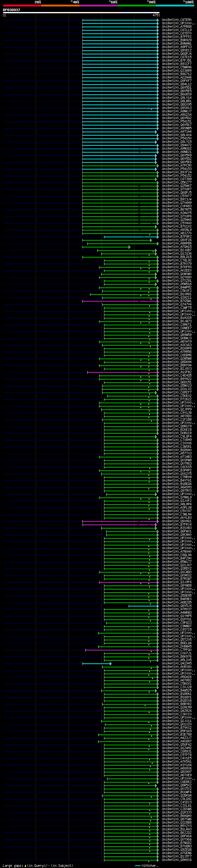Click hit label UniRef100_Q9S813

coord(176,108)
